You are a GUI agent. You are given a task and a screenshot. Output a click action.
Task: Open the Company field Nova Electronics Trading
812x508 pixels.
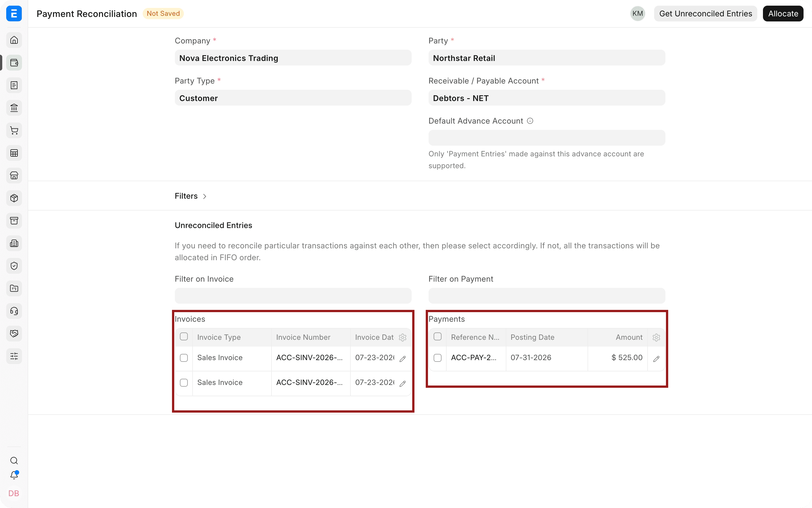(x=293, y=58)
